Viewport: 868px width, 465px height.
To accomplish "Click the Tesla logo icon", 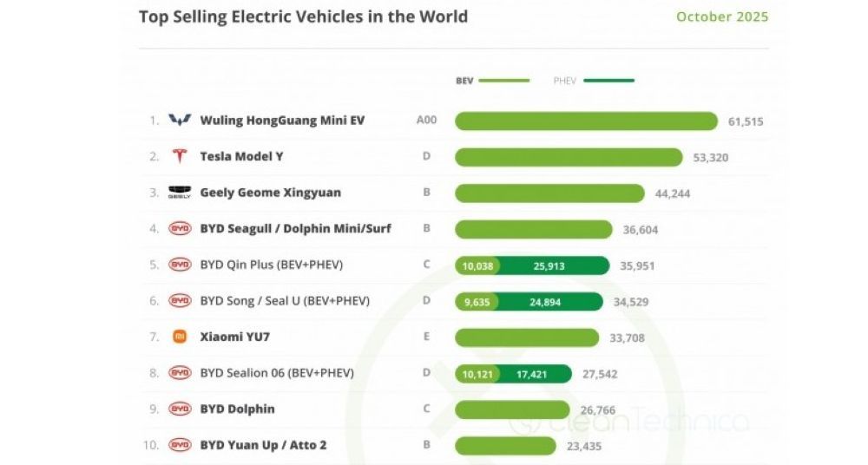I will [180, 156].
